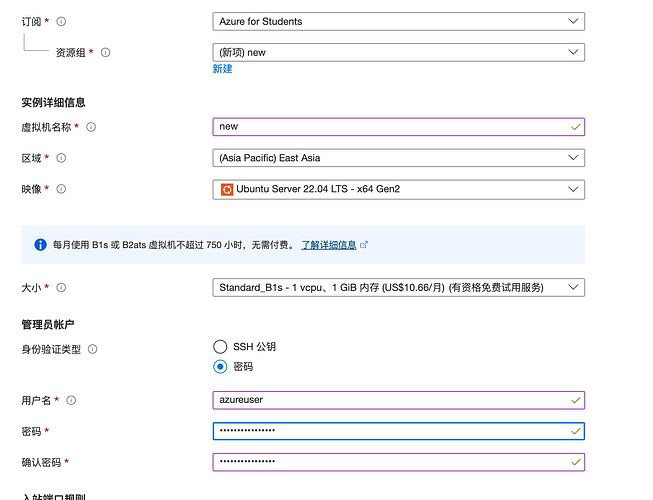Click info icon next to 订阅 label

click(x=61, y=21)
